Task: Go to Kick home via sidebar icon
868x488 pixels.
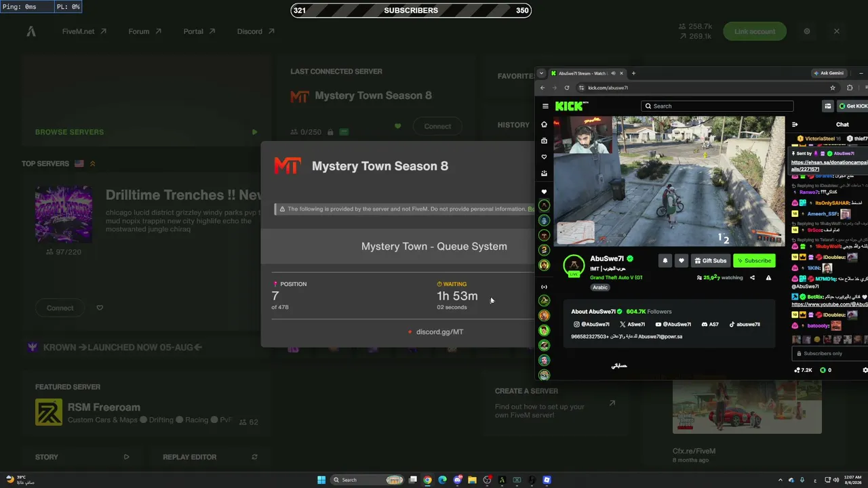Action: click(x=544, y=125)
